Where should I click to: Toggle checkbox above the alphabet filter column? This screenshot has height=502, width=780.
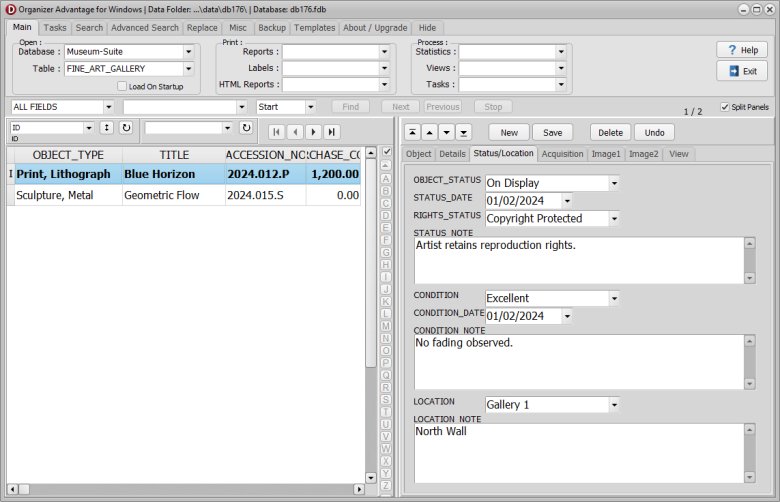click(386, 152)
